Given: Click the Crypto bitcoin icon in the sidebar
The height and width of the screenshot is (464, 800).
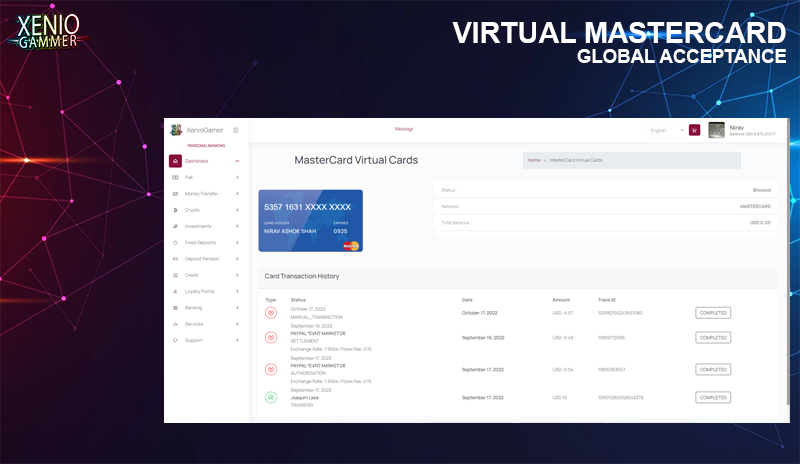Looking at the screenshot, I should pyautogui.click(x=176, y=210).
